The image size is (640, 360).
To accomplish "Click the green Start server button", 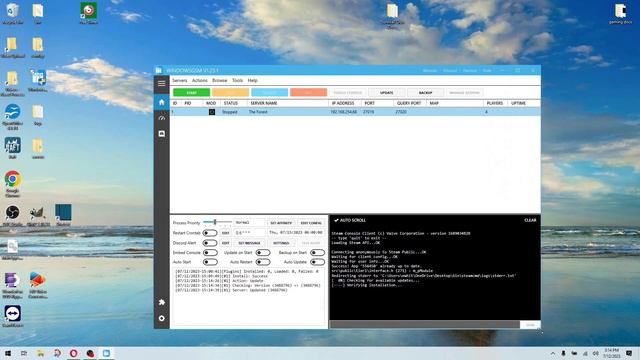I will pyautogui.click(x=191, y=93).
